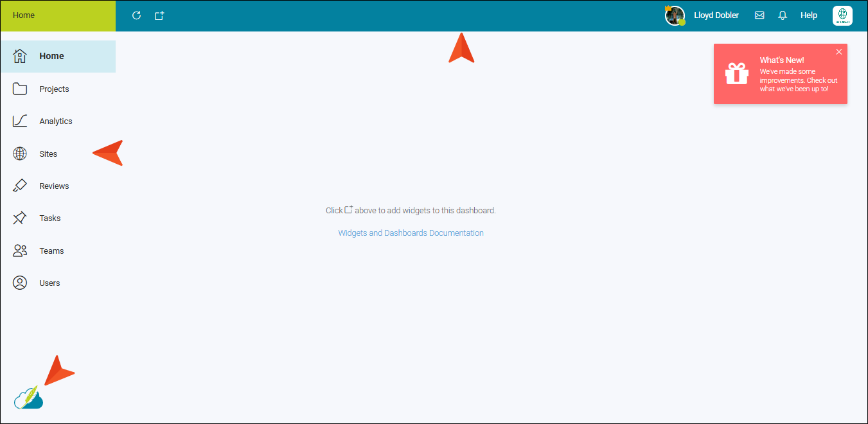Open the Reviews section
Image resolution: width=868 pixels, height=424 pixels.
pos(54,186)
